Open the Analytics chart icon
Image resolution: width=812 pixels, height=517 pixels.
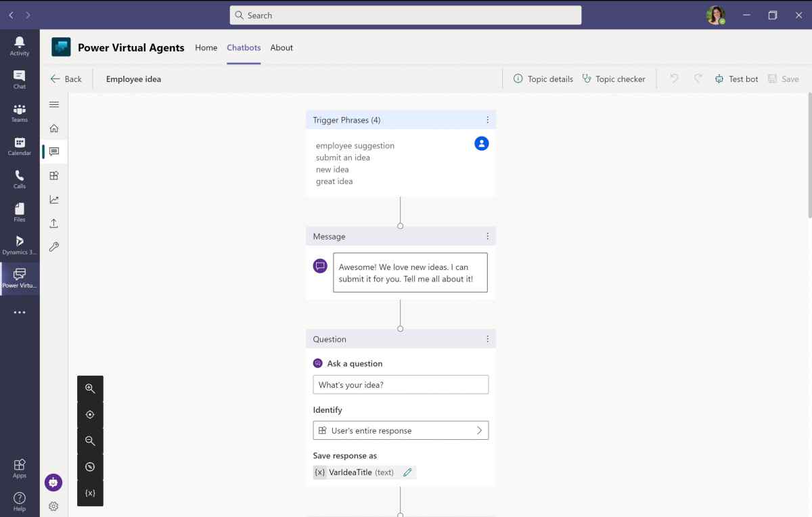(x=53, y=199)
